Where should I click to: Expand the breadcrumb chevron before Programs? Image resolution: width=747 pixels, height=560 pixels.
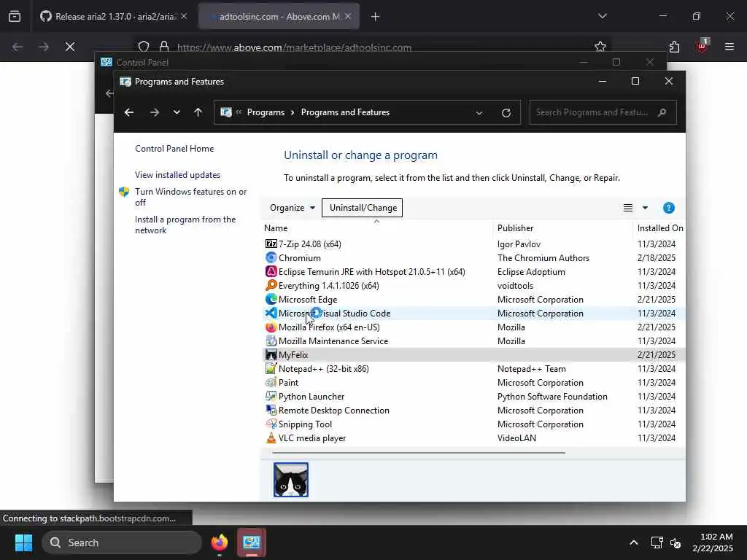pyautogui.click(x=239, y=112)
